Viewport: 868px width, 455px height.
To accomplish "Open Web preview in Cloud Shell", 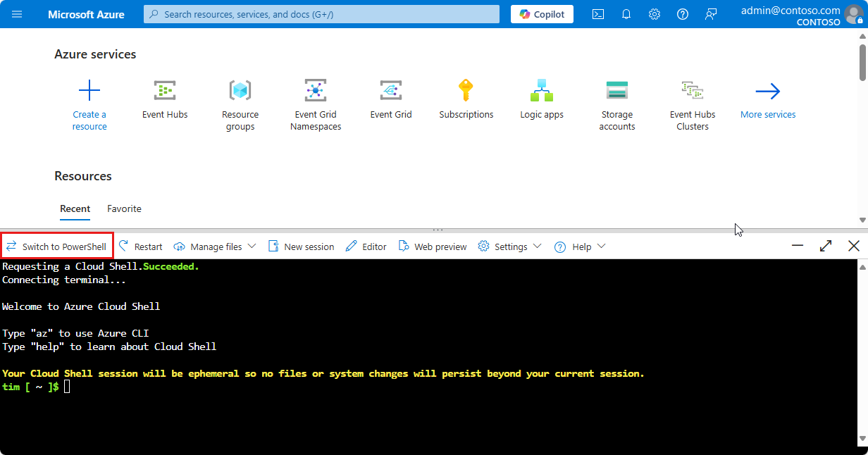I will (x=433, y=247).
